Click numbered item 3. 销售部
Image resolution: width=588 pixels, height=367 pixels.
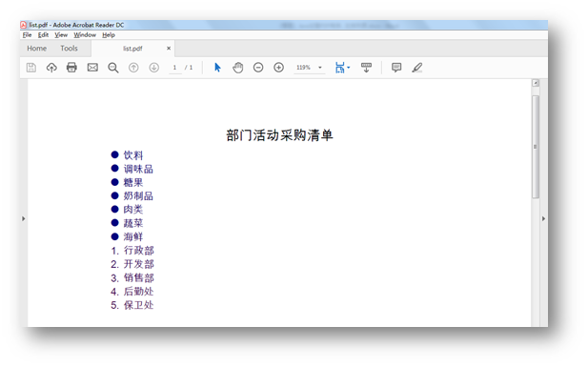(132, 277)
